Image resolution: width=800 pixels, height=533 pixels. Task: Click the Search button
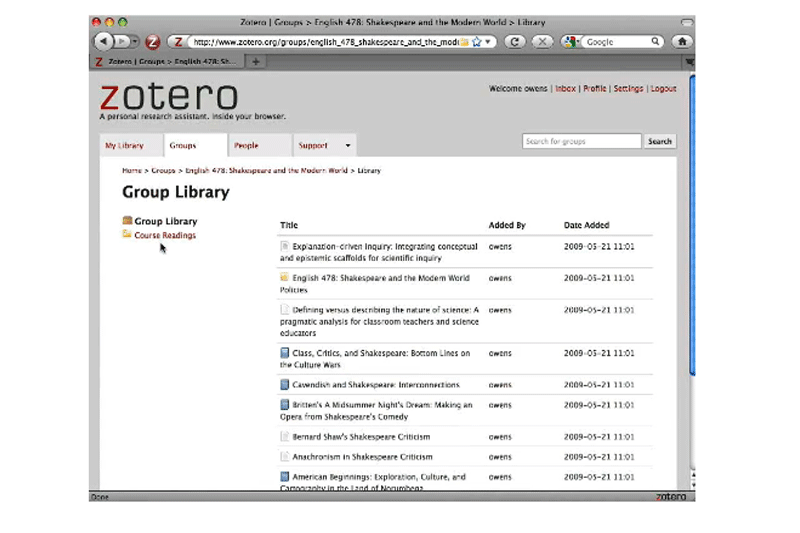pos(660,141)
